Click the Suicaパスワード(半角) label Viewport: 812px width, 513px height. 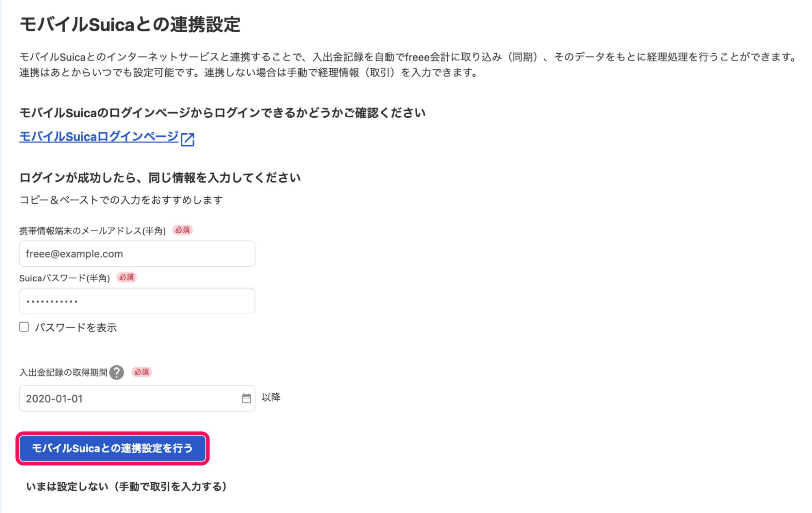(65, 278)
